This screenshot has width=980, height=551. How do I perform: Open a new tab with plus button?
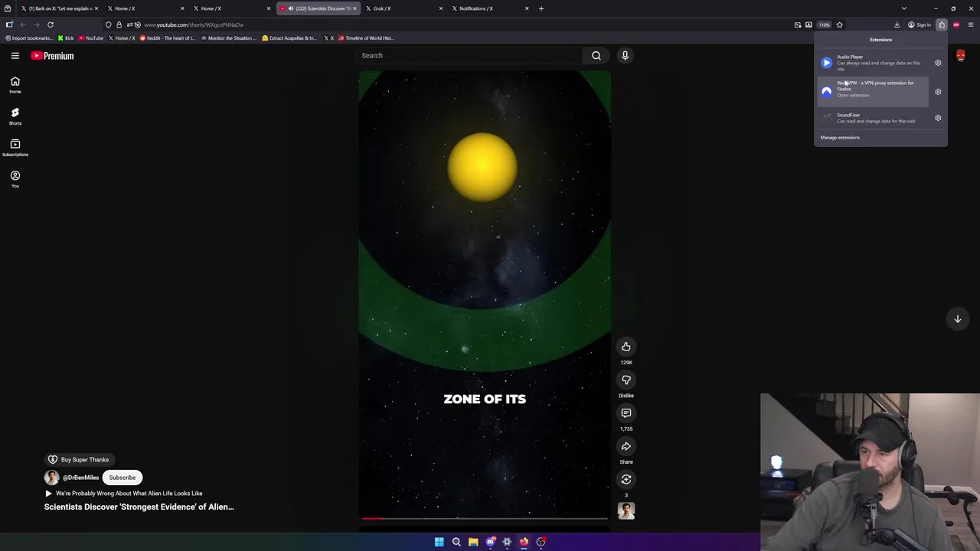click(x=541, y=8)
